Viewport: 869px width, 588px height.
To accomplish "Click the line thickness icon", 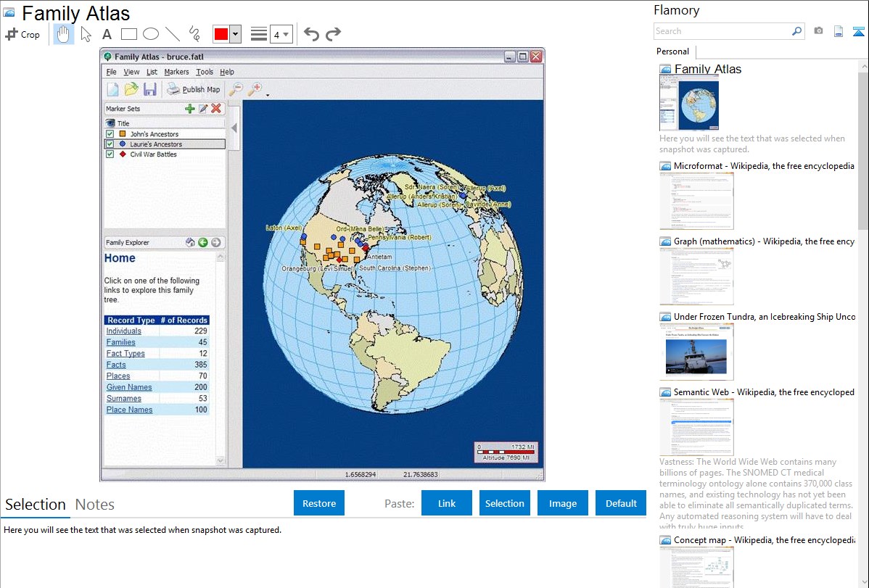I will click(x=259, y=34).
